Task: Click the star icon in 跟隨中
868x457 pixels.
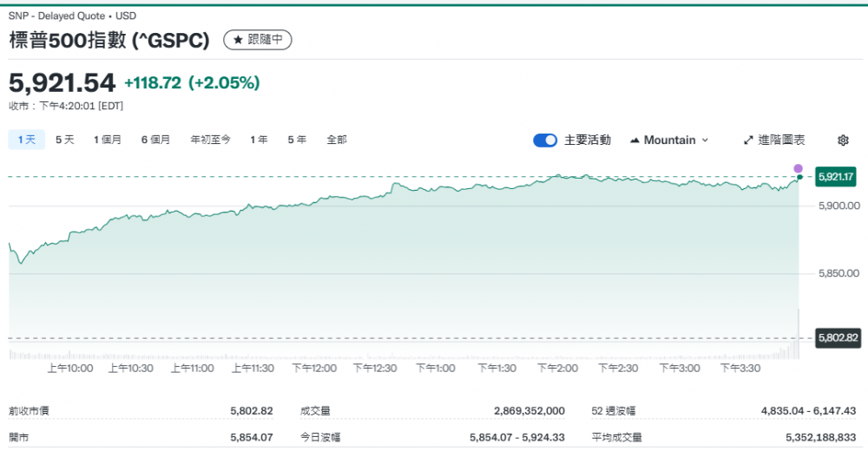Action: coord(238,40)
